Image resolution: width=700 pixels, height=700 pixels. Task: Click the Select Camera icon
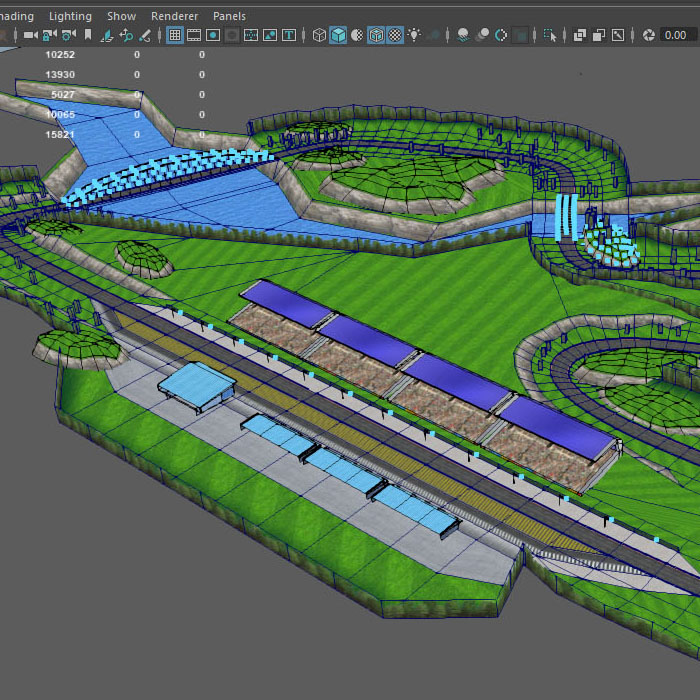(30, 35)
